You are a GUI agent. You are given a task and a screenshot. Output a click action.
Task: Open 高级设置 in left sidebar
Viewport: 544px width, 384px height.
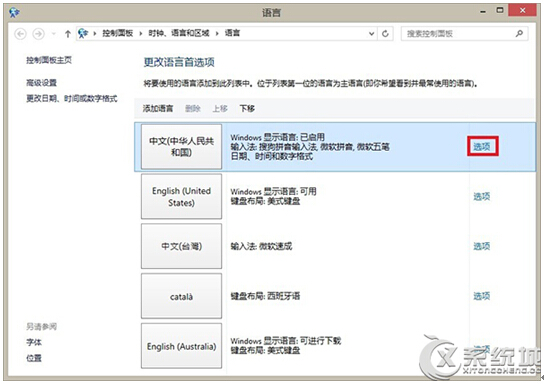coord(42,83)
